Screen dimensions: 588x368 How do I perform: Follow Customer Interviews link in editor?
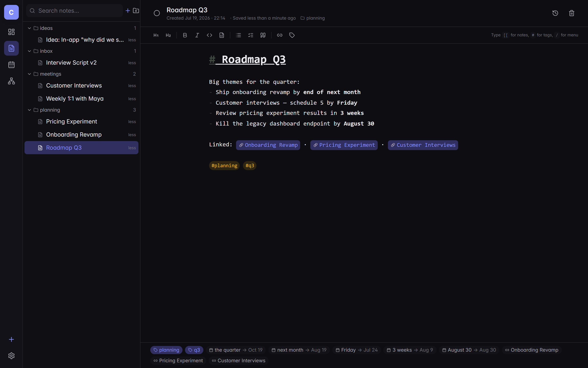[423, 145]
